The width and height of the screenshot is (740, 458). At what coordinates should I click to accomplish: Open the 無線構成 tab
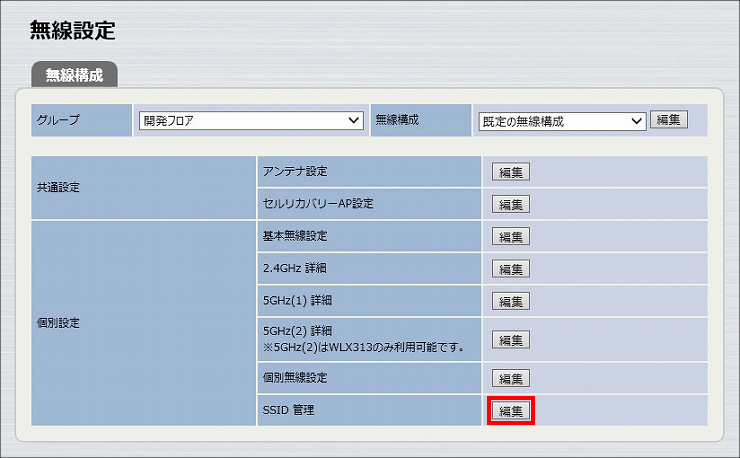click(74, 75)
